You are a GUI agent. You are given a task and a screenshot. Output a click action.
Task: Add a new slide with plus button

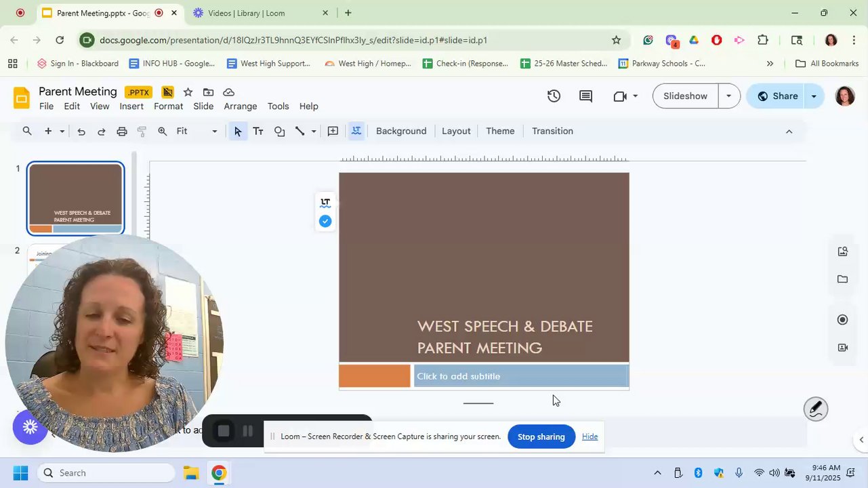pos(48,131)
